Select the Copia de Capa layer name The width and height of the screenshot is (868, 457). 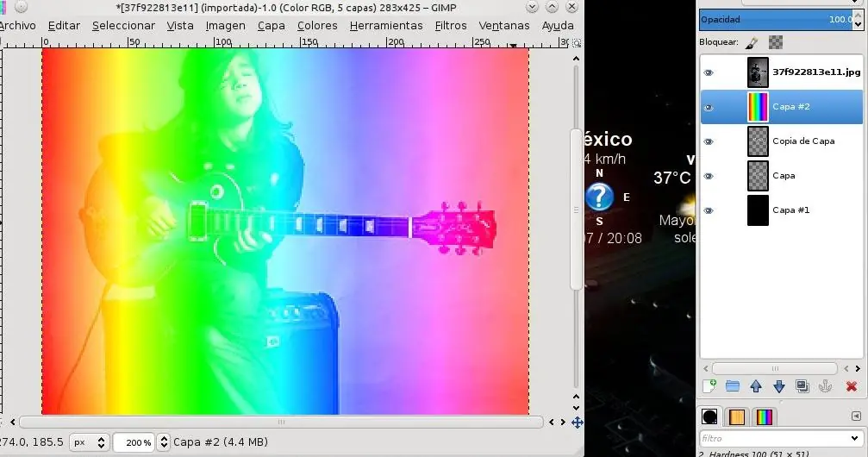[803, 141]
